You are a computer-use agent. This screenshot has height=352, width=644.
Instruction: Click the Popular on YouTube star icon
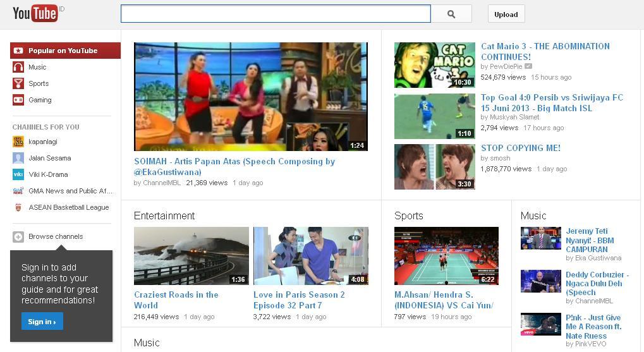point(18,51)
